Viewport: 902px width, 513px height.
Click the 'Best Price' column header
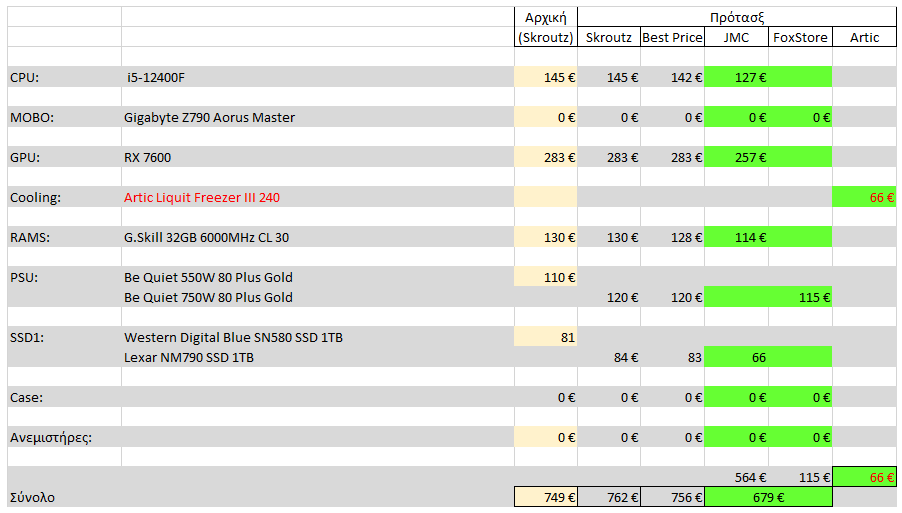point(672,37)
